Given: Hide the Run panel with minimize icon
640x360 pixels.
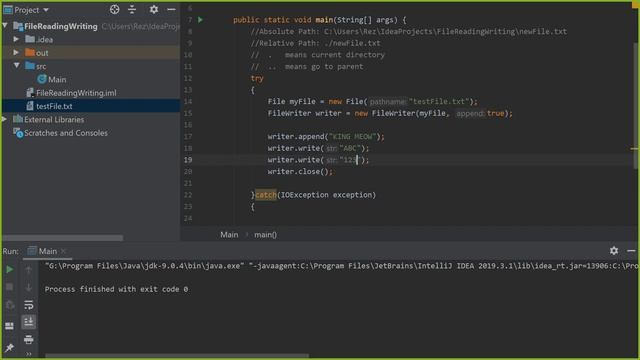Looking at the screenshot, I should [631, 251].
